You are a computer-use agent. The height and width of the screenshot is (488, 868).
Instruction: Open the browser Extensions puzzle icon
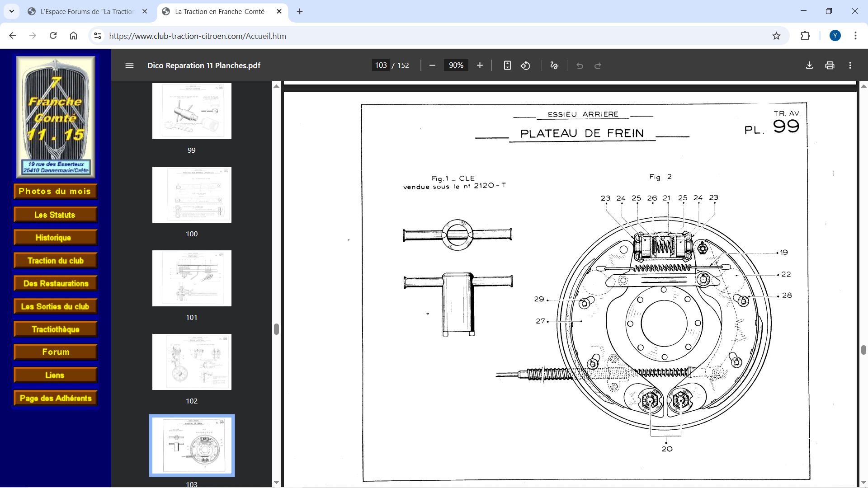tap(805, 36)
